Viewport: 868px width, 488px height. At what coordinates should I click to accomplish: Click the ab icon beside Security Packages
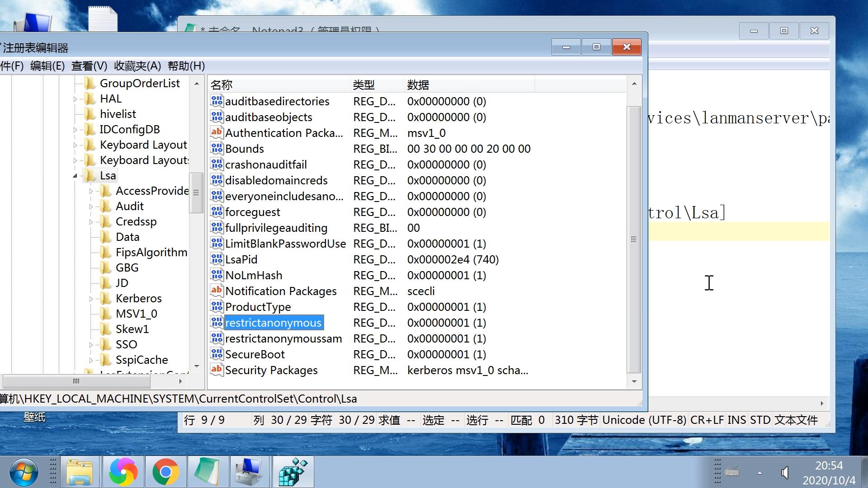click(x=217, y=370)
